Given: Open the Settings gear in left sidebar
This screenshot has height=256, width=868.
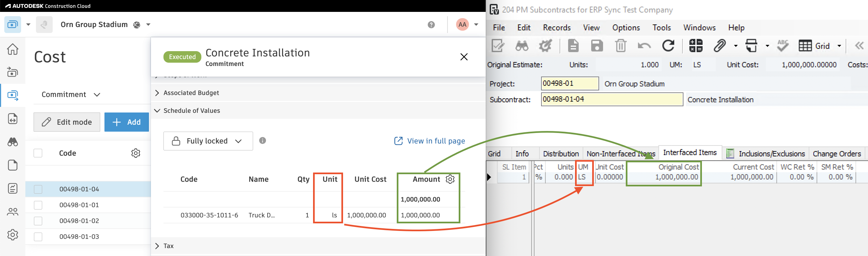Looking at the screenshot, I should point(13,235).
